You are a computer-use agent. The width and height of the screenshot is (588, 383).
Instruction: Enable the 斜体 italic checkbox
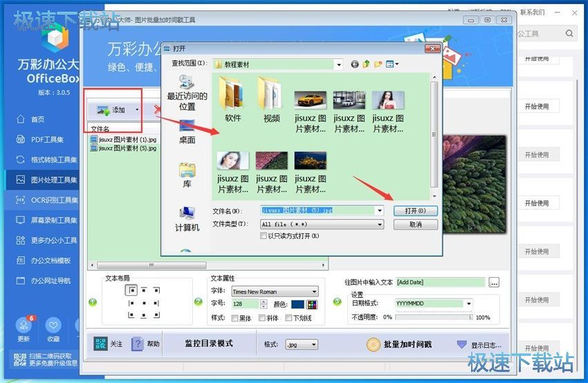(262, 318)
